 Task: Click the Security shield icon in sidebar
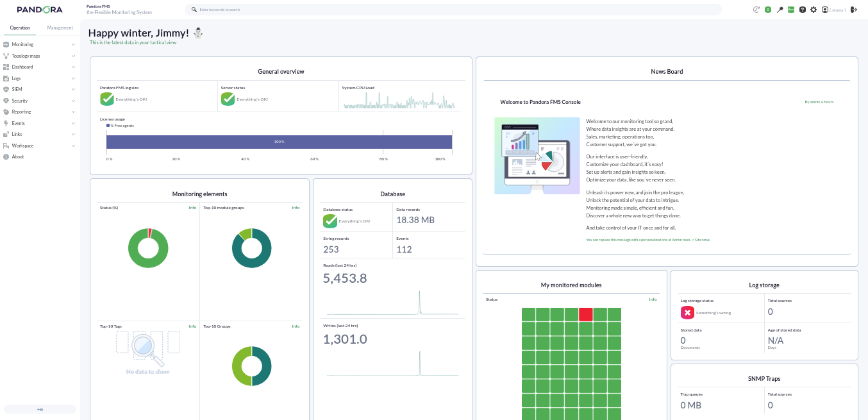(6, 101)
